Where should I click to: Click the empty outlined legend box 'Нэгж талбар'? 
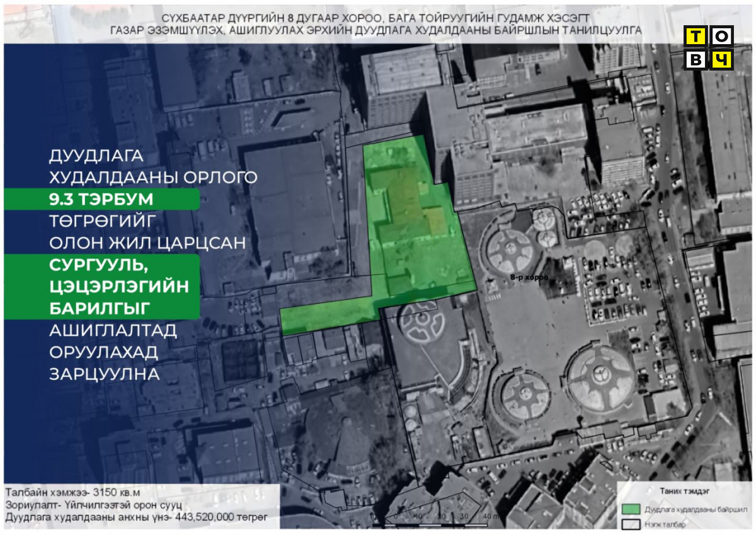click(x=630, y=524)
